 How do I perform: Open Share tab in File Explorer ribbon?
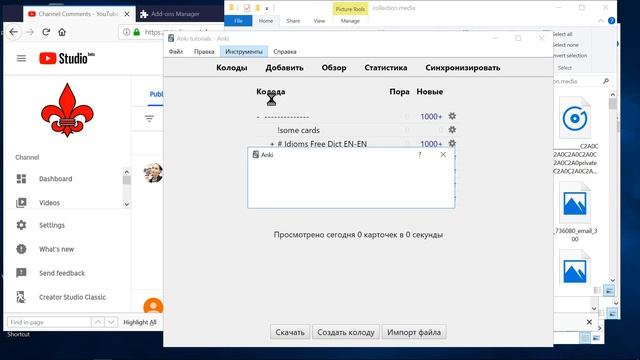(x=293, y=21)
